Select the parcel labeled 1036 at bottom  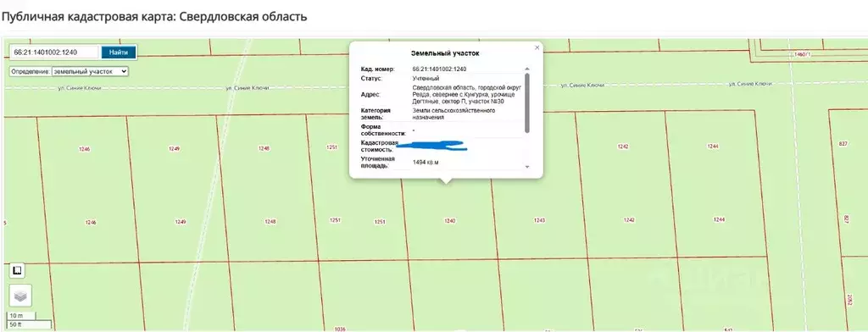click(x=340, y=329)
